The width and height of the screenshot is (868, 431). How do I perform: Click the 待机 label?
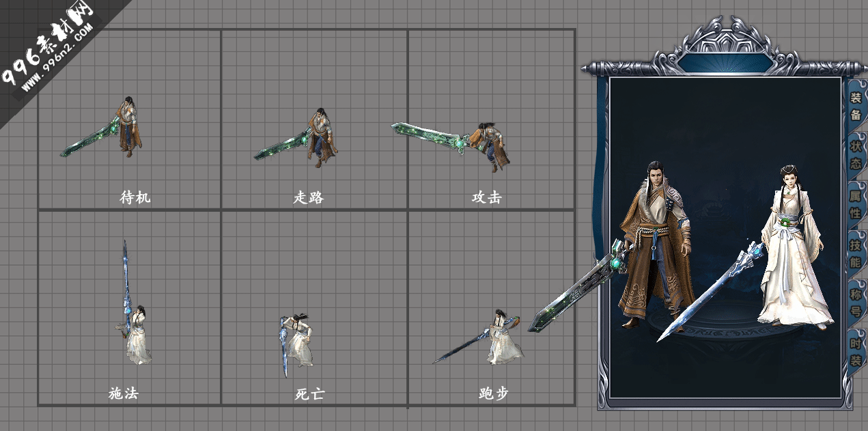(x=135, y=197)
